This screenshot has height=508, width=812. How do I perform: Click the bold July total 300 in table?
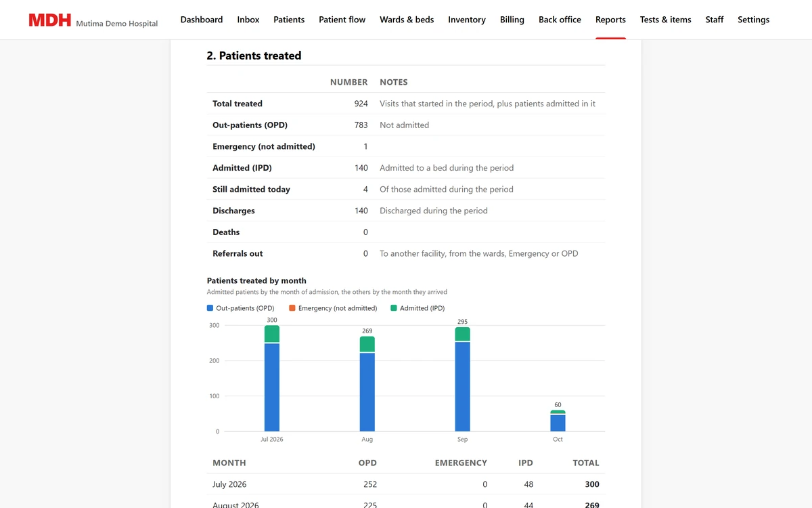tap(592, 484)
